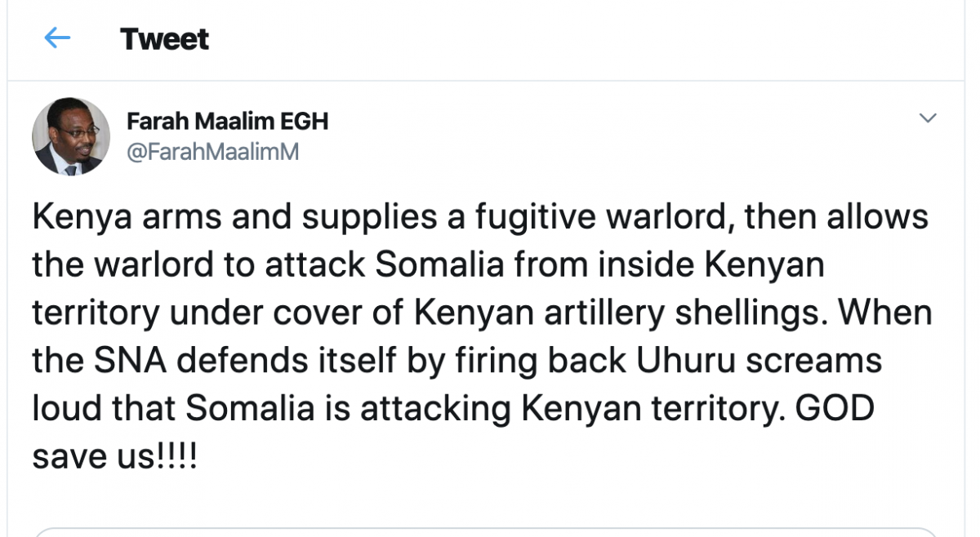
Task: Go back using the blue arrow
Action: tap(57, 38)
